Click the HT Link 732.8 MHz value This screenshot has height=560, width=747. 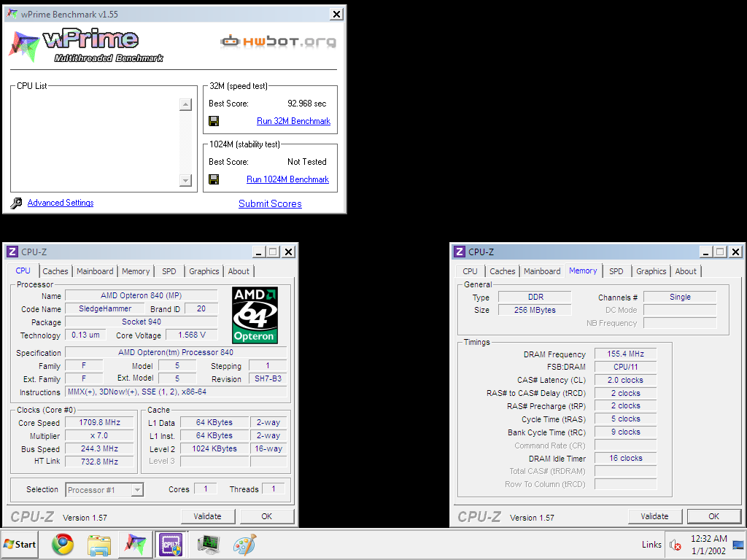[x=99, y=462]
